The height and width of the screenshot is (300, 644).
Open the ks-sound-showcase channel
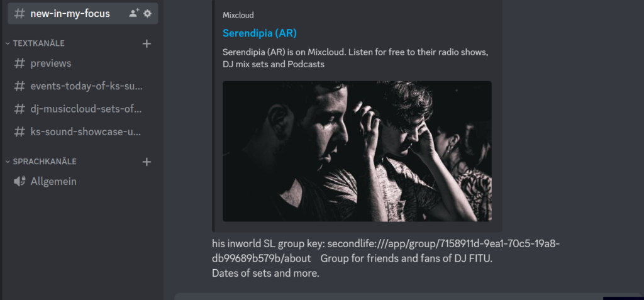(x=82, y=132)
